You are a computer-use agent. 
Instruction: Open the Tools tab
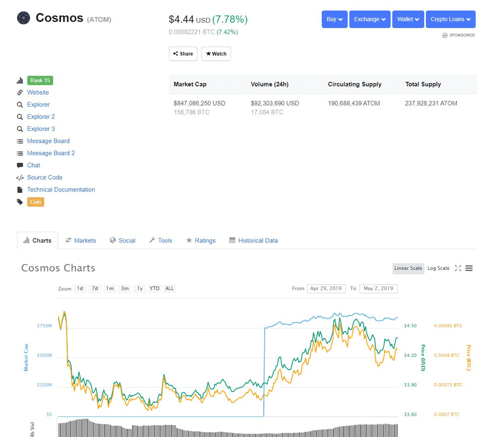(161, 240)
